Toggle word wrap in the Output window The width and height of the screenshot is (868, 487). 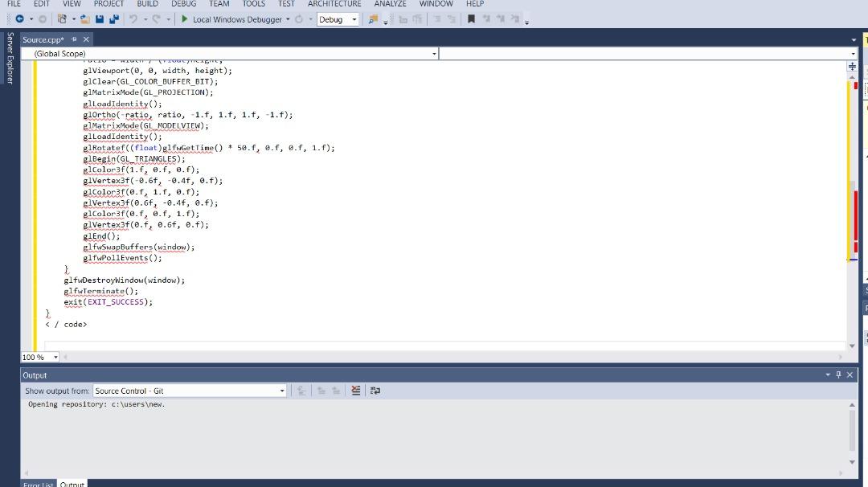375,390
